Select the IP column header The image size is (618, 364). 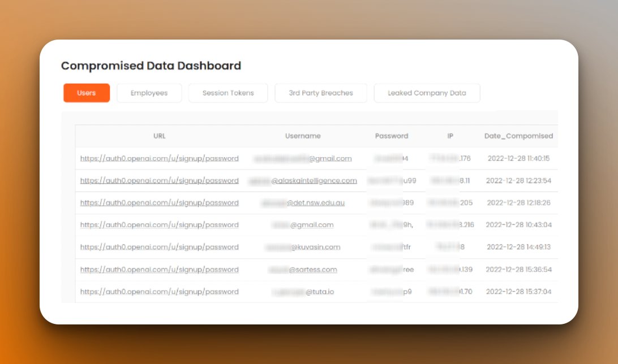pos(450,136)
